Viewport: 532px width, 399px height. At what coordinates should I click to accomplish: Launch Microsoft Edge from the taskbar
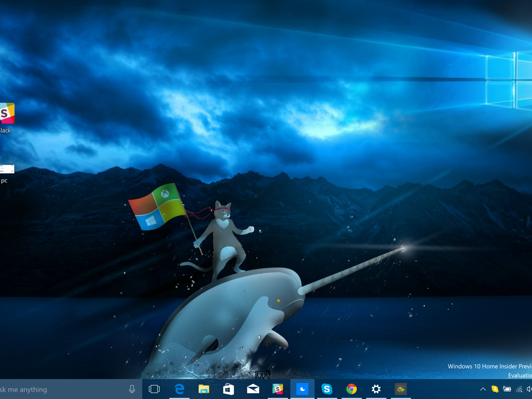179,389
